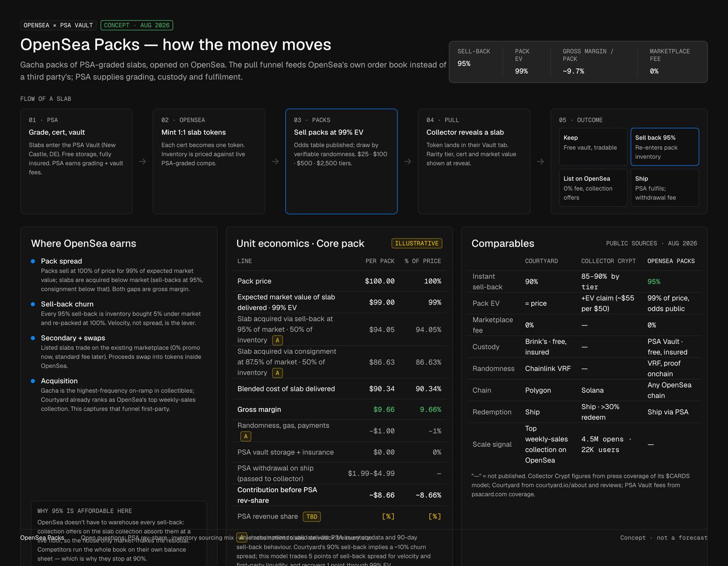Click the SELL-BACK 95% stat in the header
Image resolution: width=728 pixels, height=566 pixels.
(474, 58)
